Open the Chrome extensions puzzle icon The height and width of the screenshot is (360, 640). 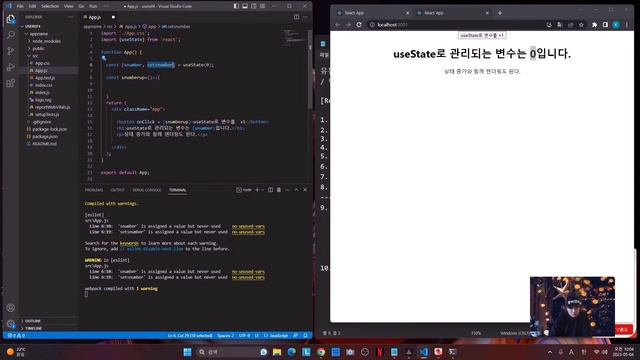pos(594,25)
